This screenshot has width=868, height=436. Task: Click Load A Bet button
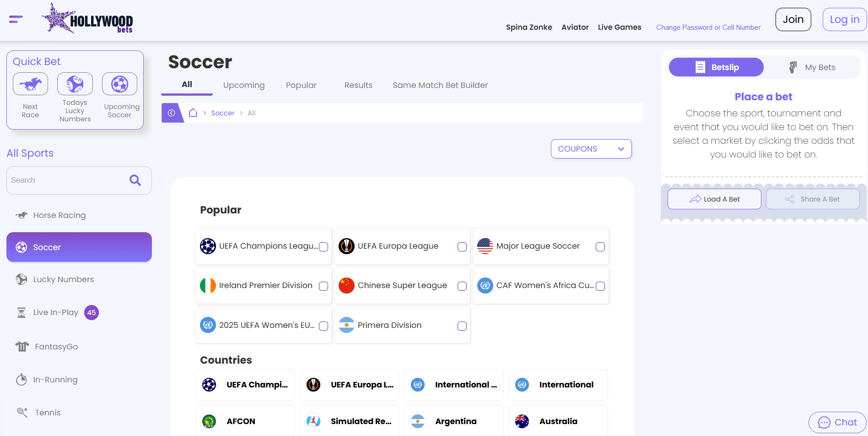point(714,199)
